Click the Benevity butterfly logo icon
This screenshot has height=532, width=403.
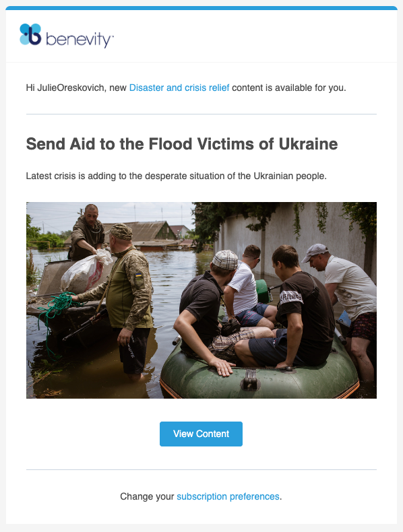(x=30, y=34)
